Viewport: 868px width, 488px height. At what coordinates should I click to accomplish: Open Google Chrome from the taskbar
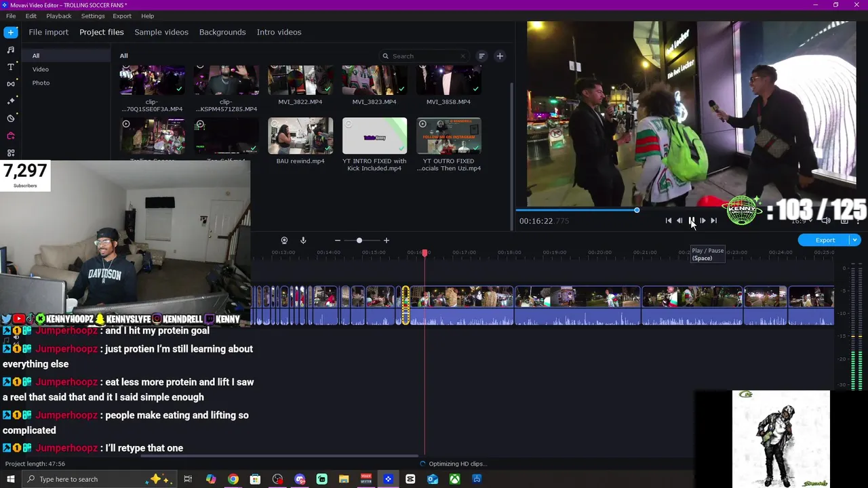(233, 479)
